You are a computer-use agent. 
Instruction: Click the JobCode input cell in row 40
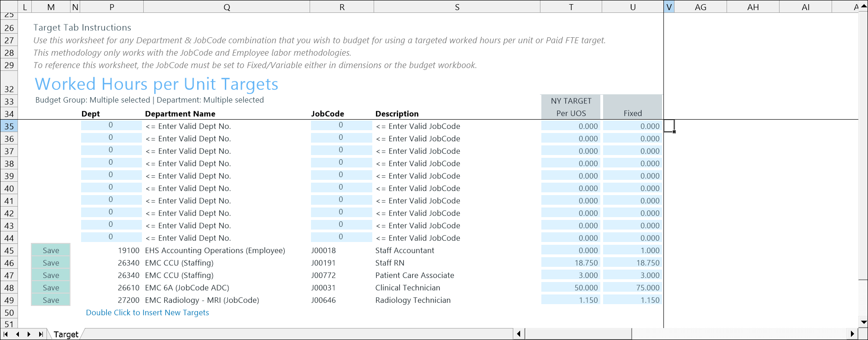point(341,188)
